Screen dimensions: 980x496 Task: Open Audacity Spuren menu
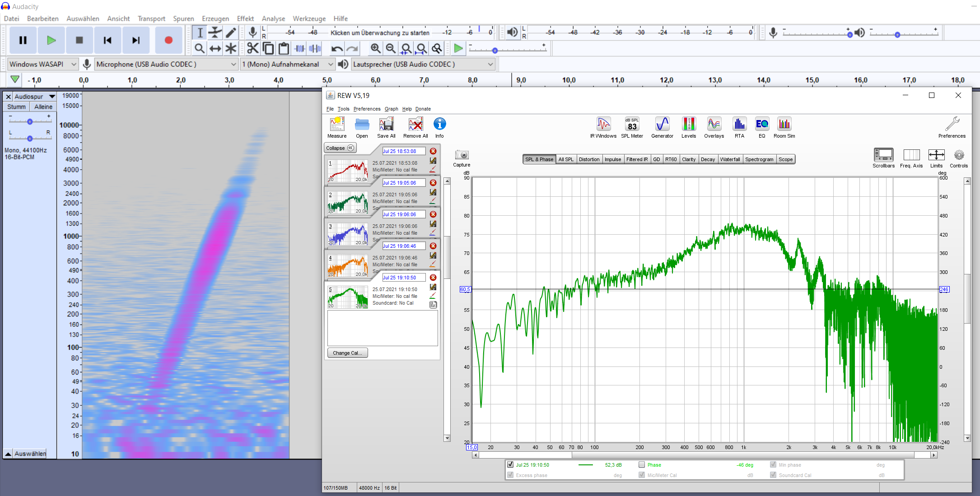pos(183,19)
